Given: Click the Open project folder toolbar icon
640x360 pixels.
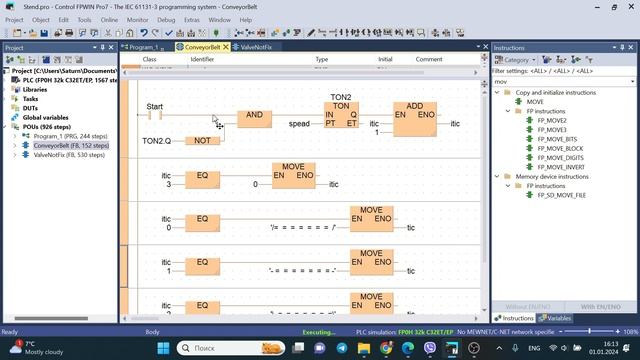Looking at the screenshot, I should pyautogui.click(x=33, y=33).
